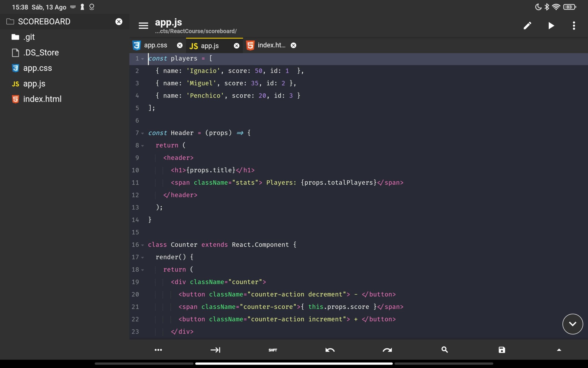The width and height of the screenshot is (588, 368).
Task: Tap the pencil edit mode icon
Action: click(x=527, y=26)
